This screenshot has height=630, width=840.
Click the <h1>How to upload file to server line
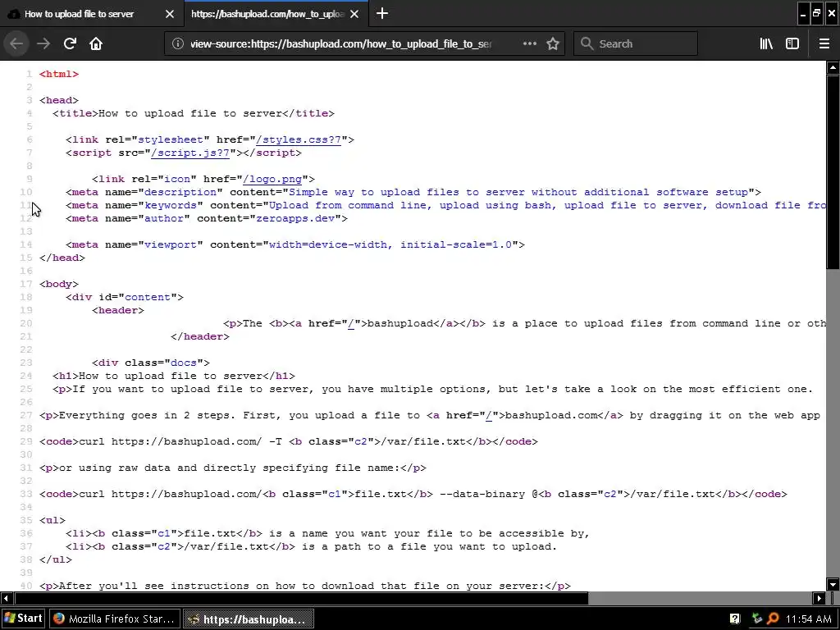(x=174, y=376)
